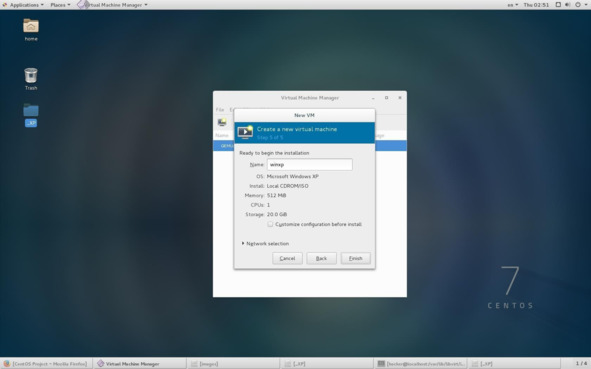Image resolution: width=591 pixels, height=369 pixels.
Task: Enable Customize configuration before install
Action: [270, 224]
